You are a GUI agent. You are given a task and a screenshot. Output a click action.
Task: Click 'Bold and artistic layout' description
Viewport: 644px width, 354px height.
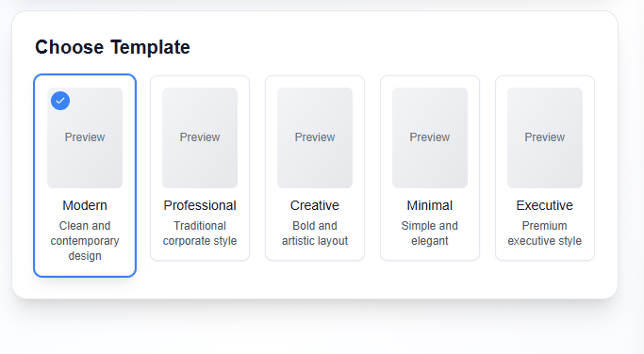(x=315, y=233)
